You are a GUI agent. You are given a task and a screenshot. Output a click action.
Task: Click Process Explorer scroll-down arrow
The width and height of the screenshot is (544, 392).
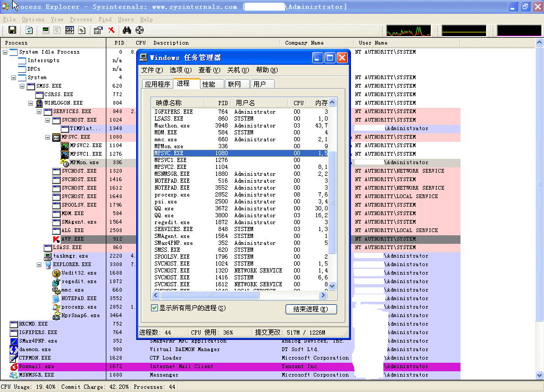pos(540,375)
